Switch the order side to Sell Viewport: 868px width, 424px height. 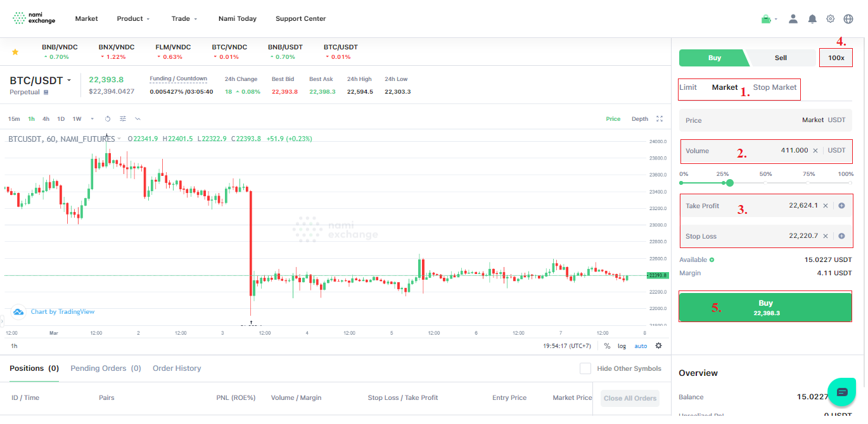tap(781, 58)
